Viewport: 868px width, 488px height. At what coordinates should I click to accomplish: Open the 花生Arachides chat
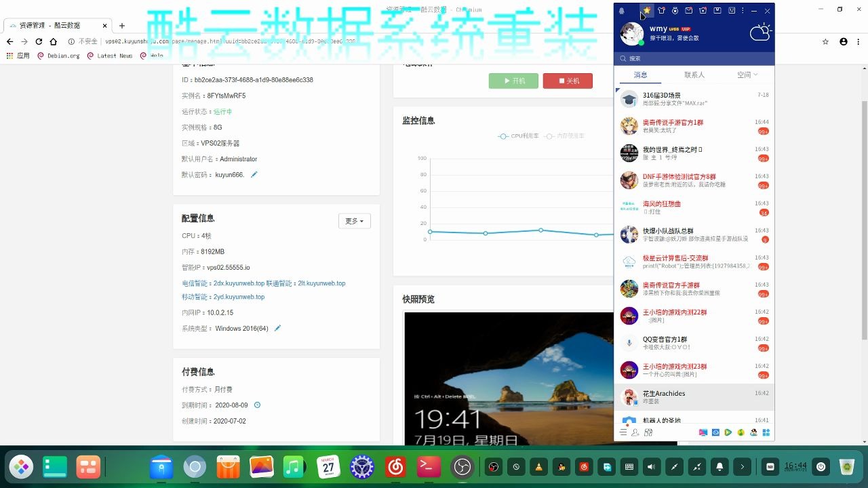[x=694, y=397]
